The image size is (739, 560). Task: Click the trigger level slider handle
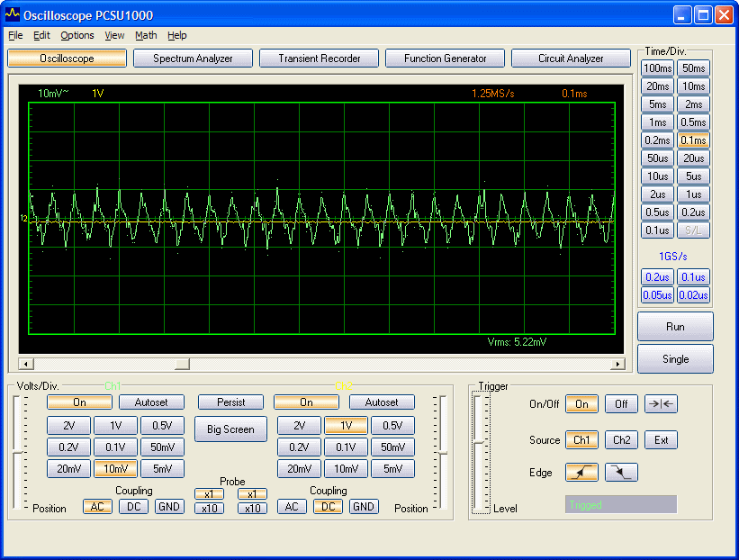(x=479, y=442)
